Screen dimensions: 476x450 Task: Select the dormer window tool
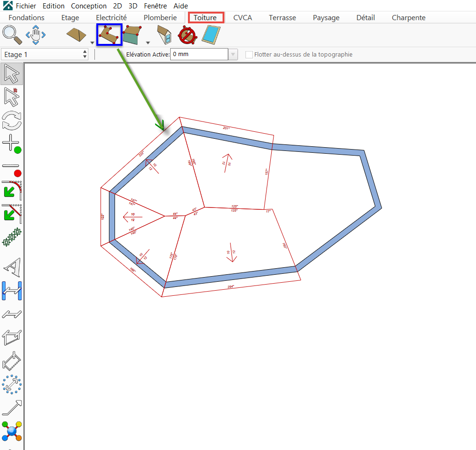point(164,35)
